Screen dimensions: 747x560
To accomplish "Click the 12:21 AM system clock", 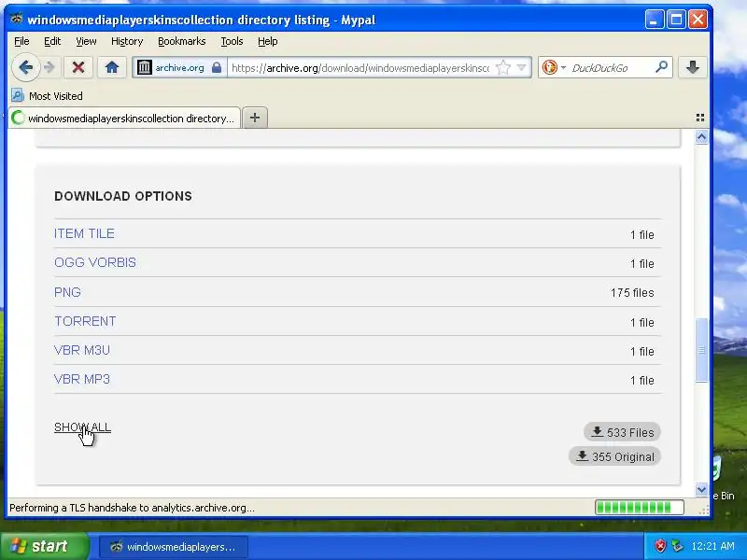I will [x=712, y=546].
